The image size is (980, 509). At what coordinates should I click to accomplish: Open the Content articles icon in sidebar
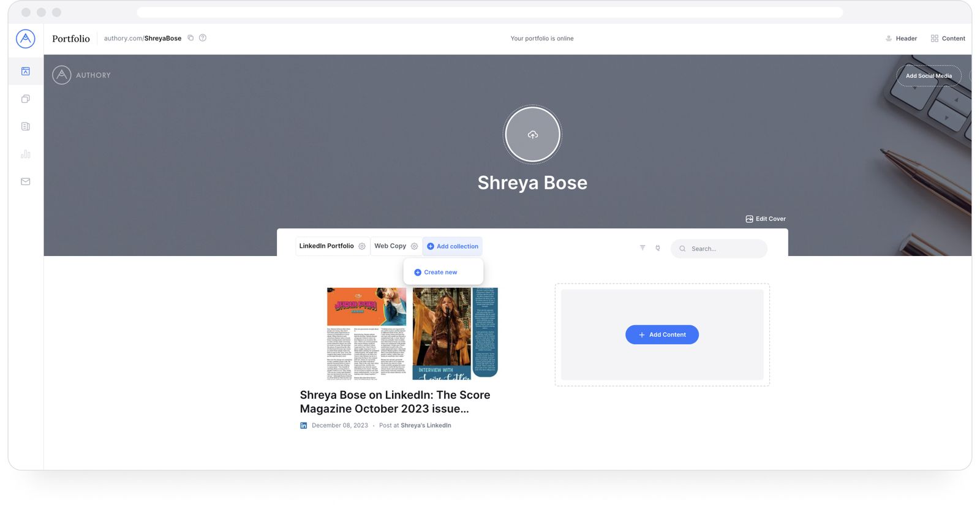tap(25, 127)
